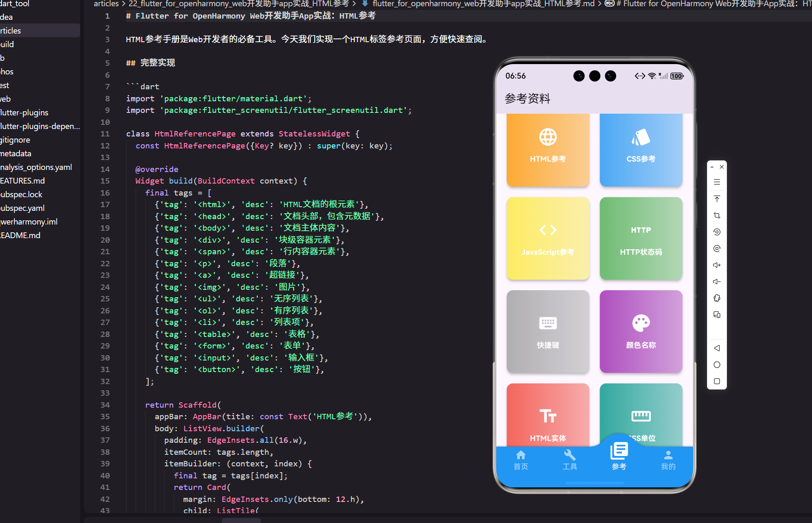Screen dimensions: 812x523
Task: Tap the circular Home button in device toolbar
Action: [717, 364]
